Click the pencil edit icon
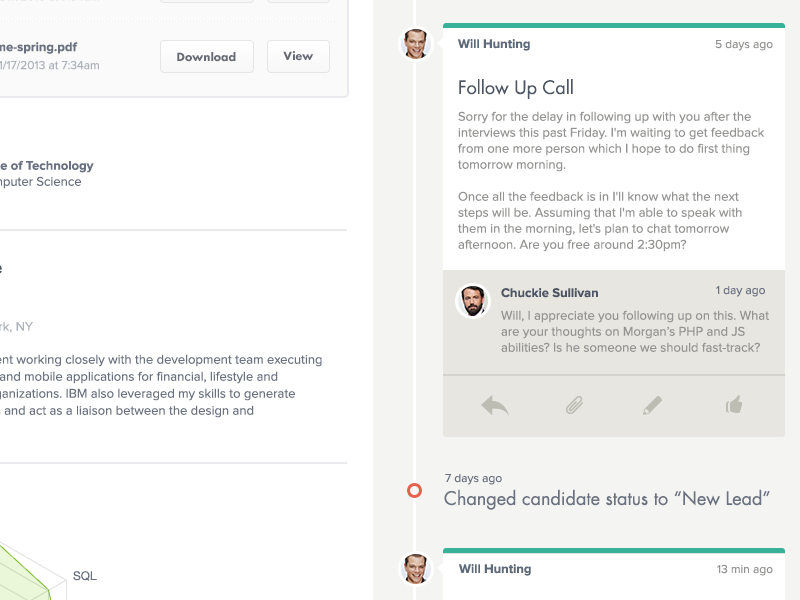Viewport: 800px width, 600px height. (652, 406)
